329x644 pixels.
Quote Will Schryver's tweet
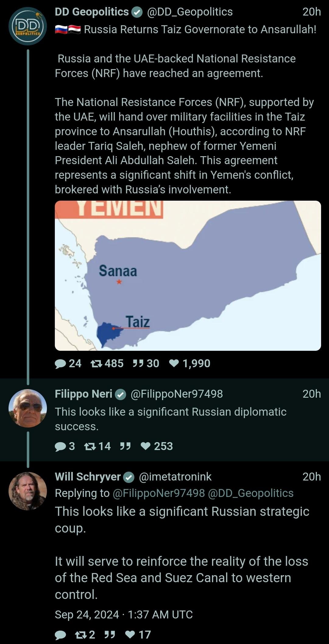(x=109, y=635)
